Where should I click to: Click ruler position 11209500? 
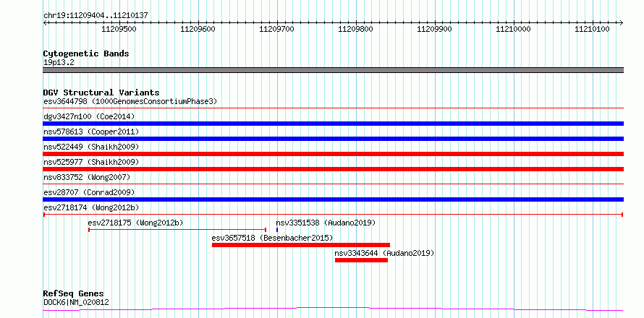pos(119,29)
